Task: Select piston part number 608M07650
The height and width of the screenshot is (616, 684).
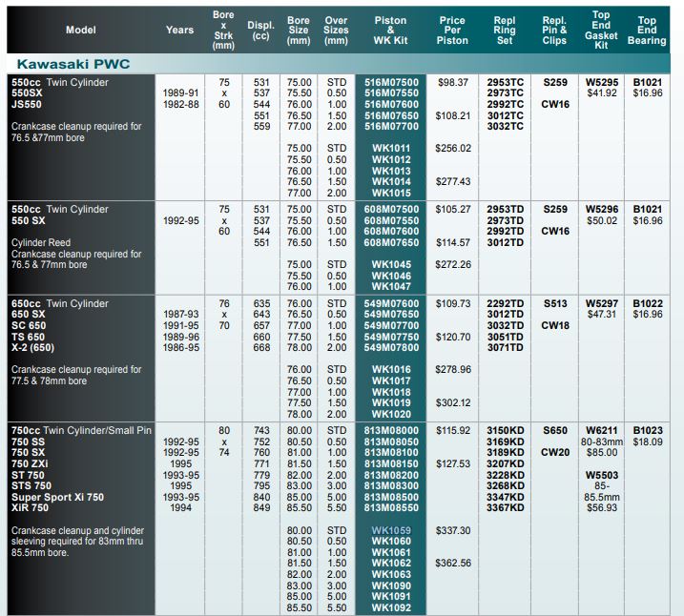Action: click(x=391, y=242)
